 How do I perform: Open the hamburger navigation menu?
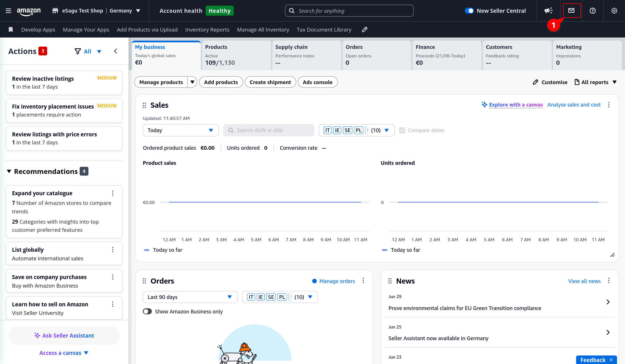[x=9, y=11]
